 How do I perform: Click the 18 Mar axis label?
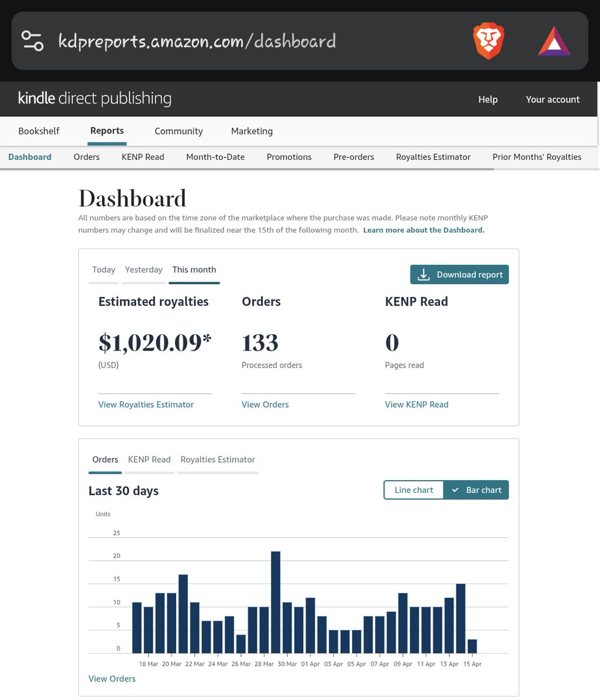click(x=149, y=664)
